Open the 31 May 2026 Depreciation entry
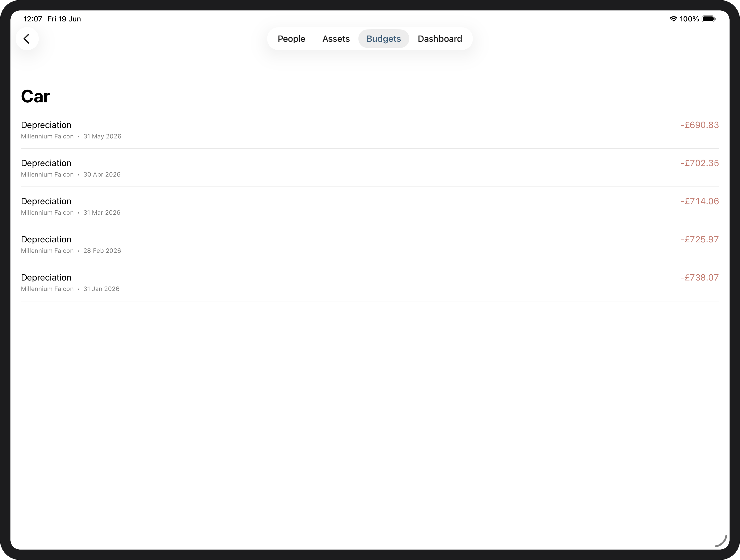The height and width of the screenshot is (560, 740). pyautogui.click(x=370, y=130)
